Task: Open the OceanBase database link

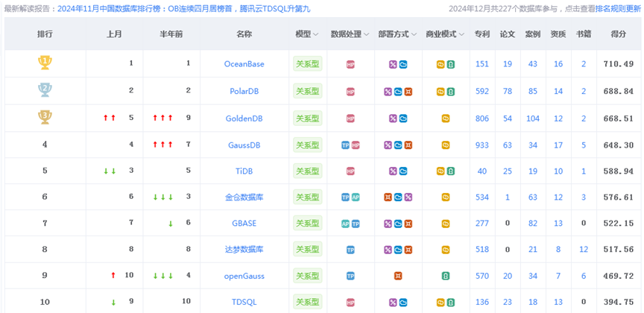Action: click(x=244, y=64)
